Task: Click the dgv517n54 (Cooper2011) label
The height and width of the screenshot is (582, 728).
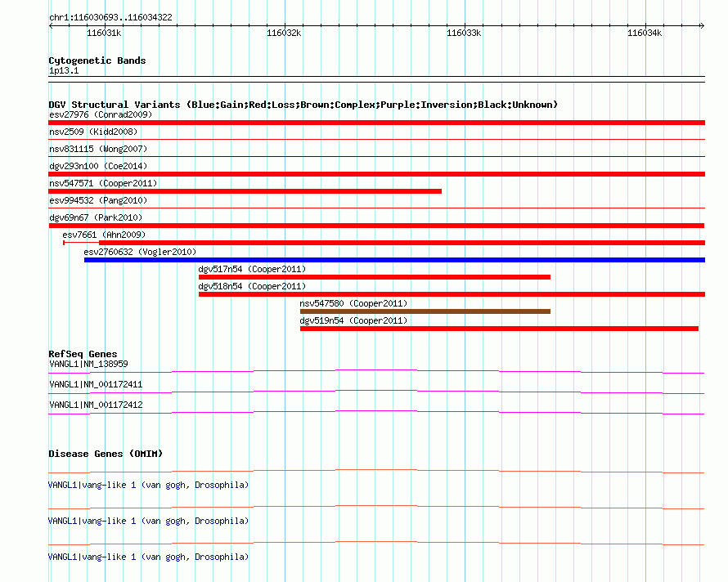Action: [x=252, y=269]
